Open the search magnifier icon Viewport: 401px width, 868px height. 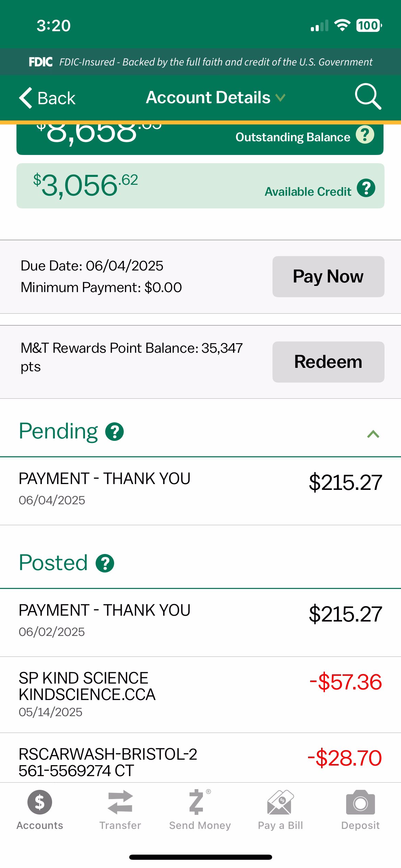coord(368,97)
